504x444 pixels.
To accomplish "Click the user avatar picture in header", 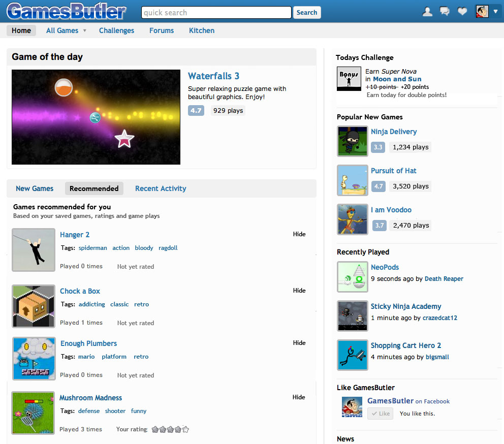I will 482,12.
